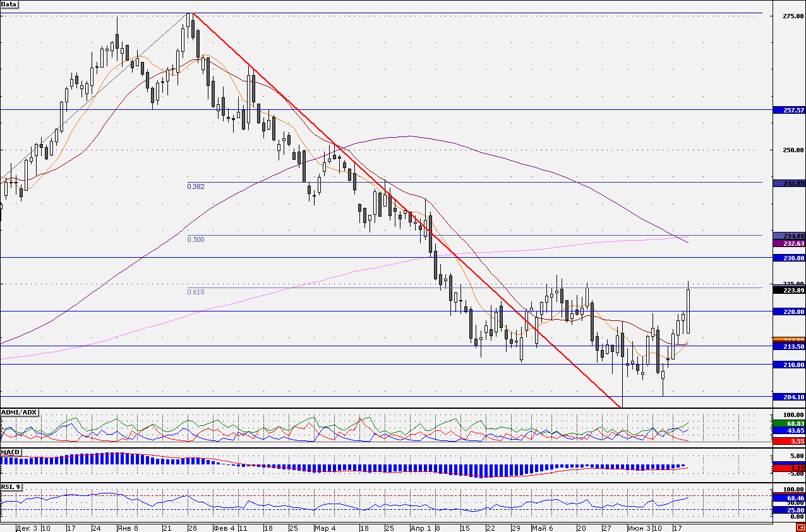Click the Data panel label
The image size is (806, 532).
point(9,4)
